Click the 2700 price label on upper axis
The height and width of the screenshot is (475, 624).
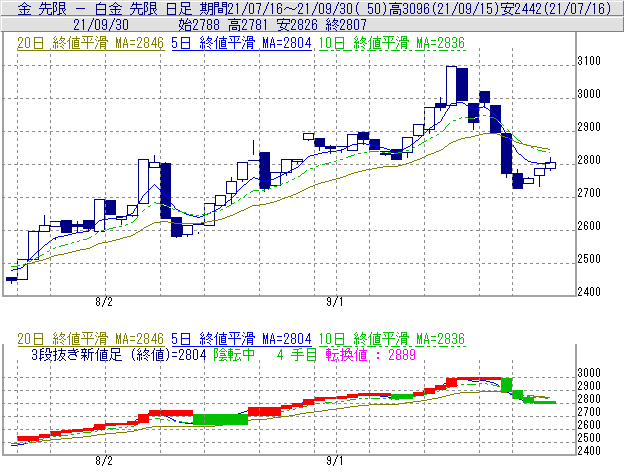coord(589,193)
